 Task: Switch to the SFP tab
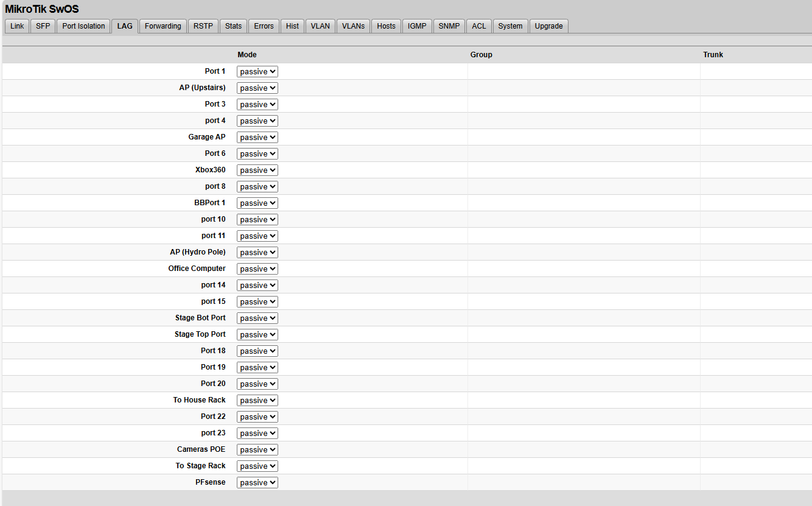coord(43,26)
